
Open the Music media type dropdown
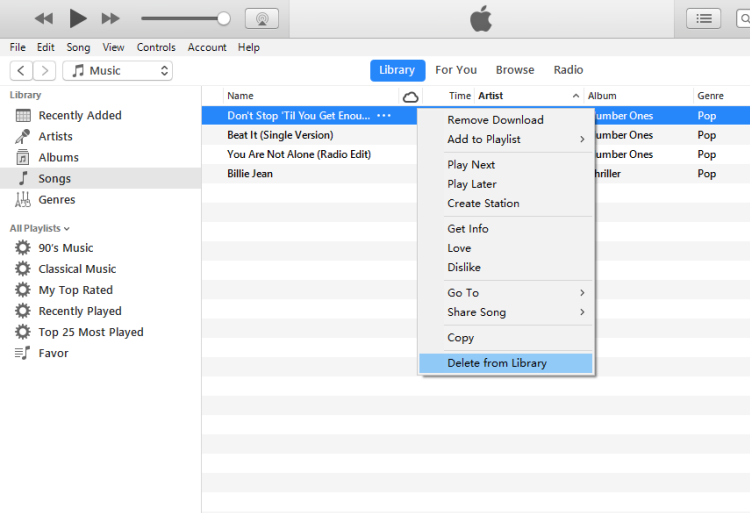point(117,71)
